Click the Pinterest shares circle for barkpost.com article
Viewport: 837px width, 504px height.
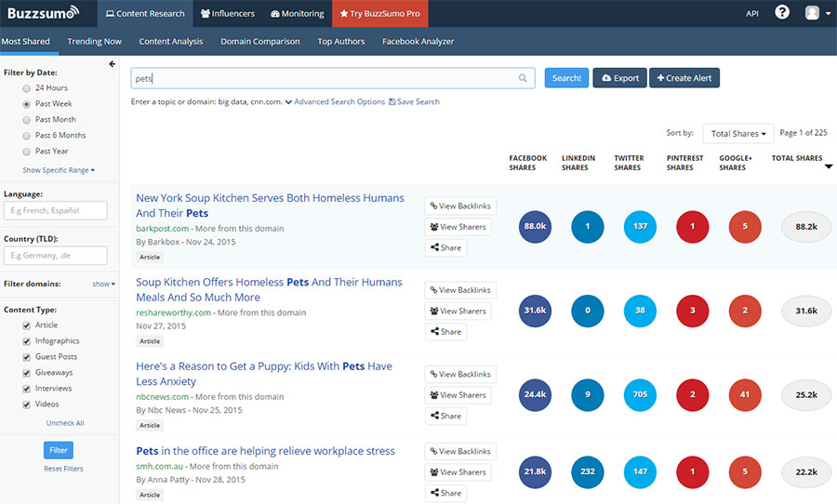[x=692, y=226]
